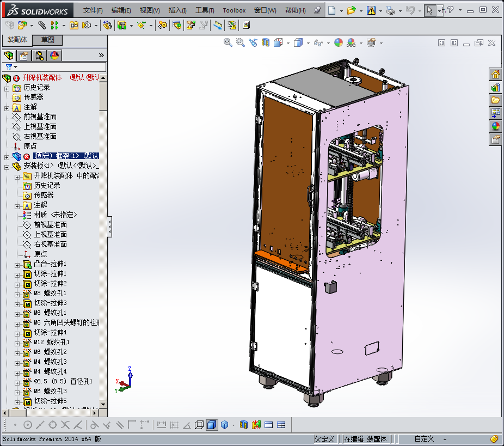Toggle shaded with edges display mode
504x446 pixels.
coord(212,425)
